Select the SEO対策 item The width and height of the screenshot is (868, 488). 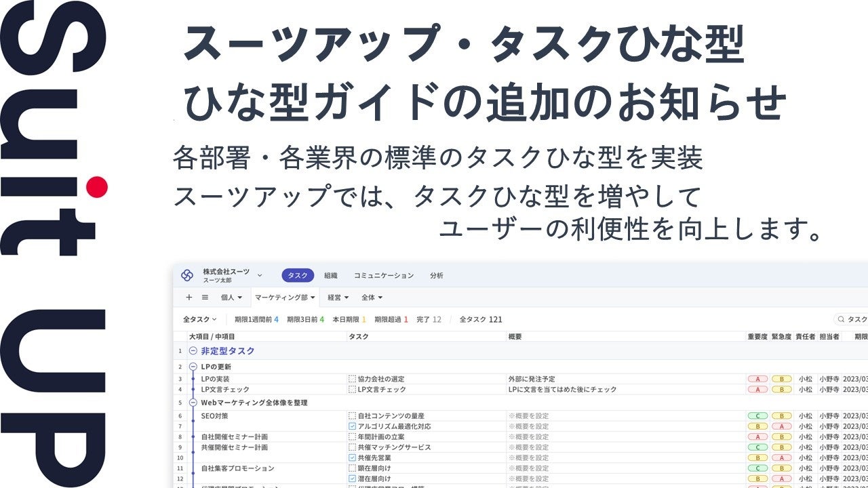[215, 416]
